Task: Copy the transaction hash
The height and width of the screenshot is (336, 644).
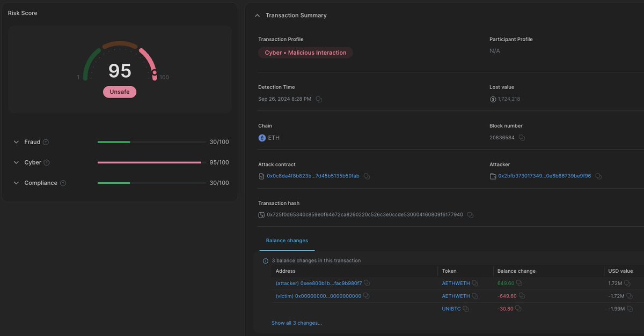Action: pos(470,214)
